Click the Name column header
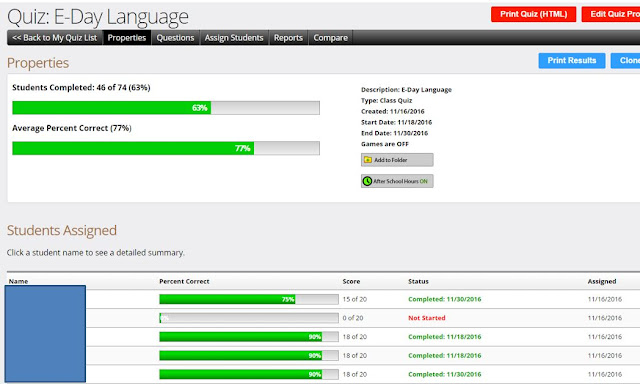640x384 pixels. [18, 281]
